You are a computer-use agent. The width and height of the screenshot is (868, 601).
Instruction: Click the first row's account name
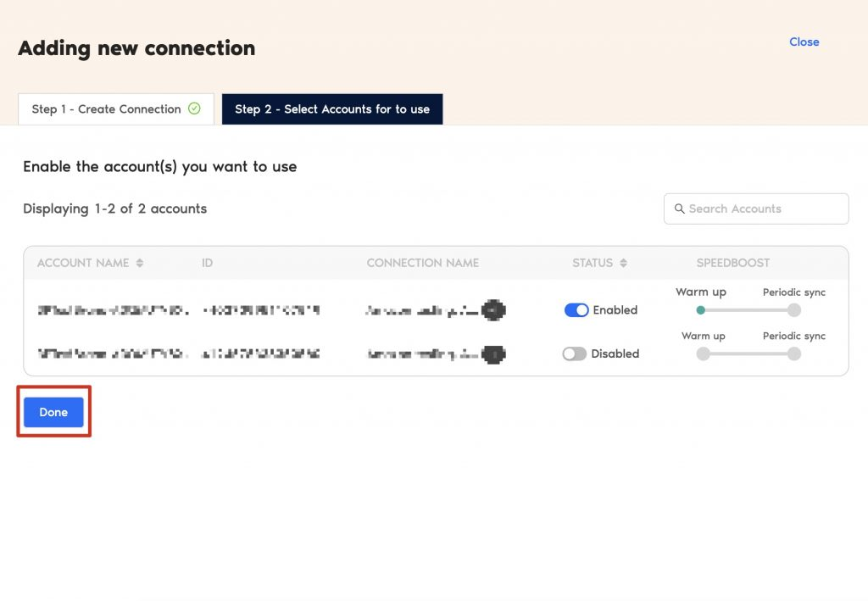pyautogui.click(x=113, y=310)
